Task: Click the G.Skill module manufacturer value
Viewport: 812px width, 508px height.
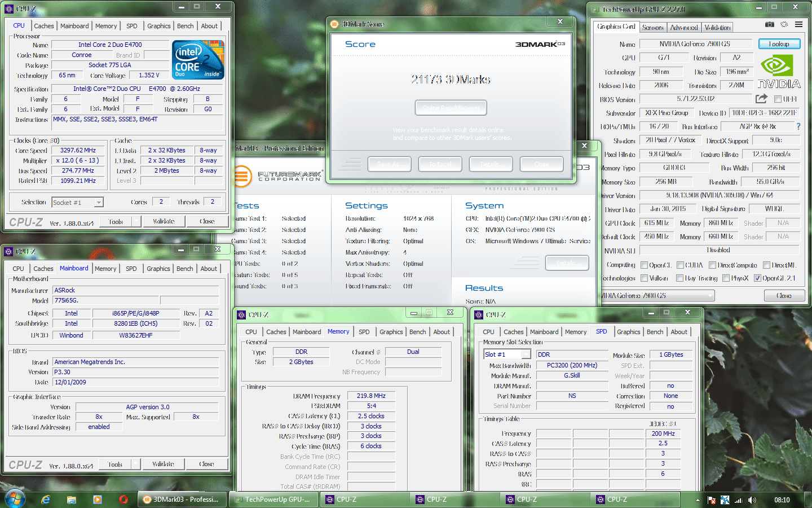Action: [572, 375]
